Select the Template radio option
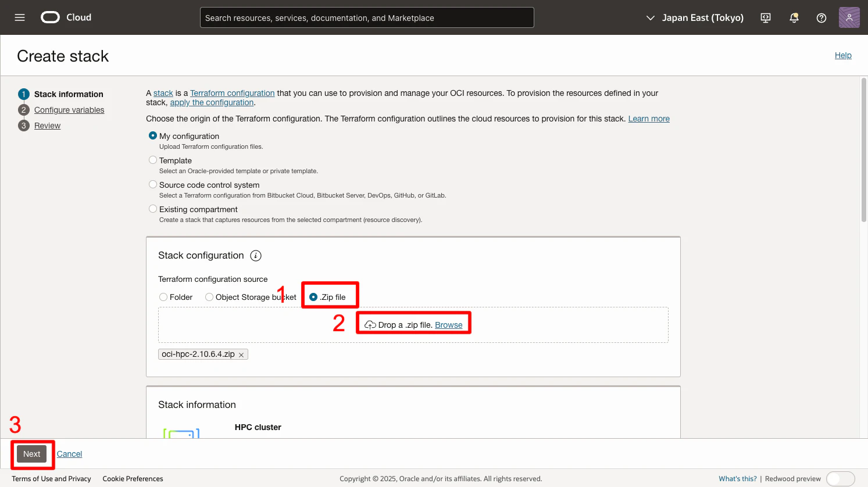The height and width of the screenshot is (487, 868). point(153,160)
